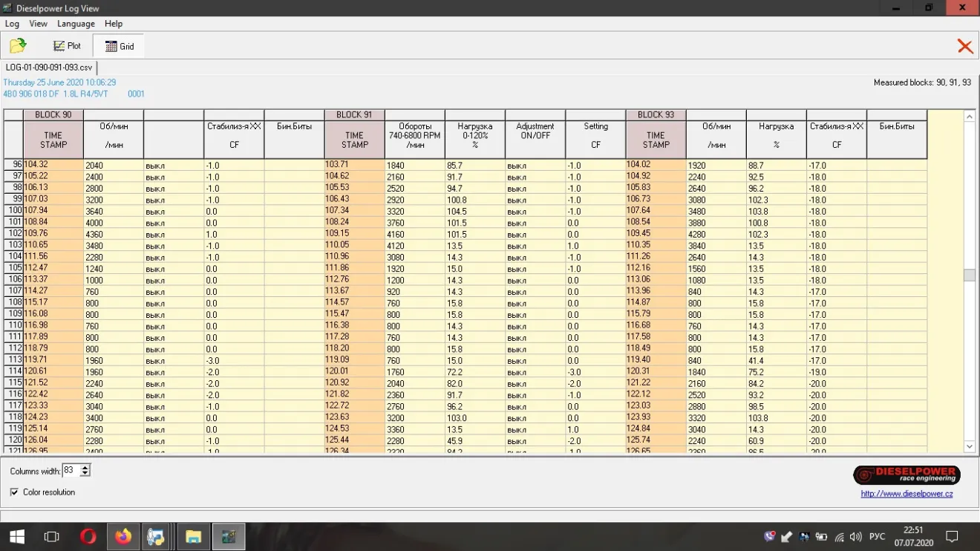The image size is (980, 551).
Task: Open Firefox from the taskbar
Action: (122, 536)
